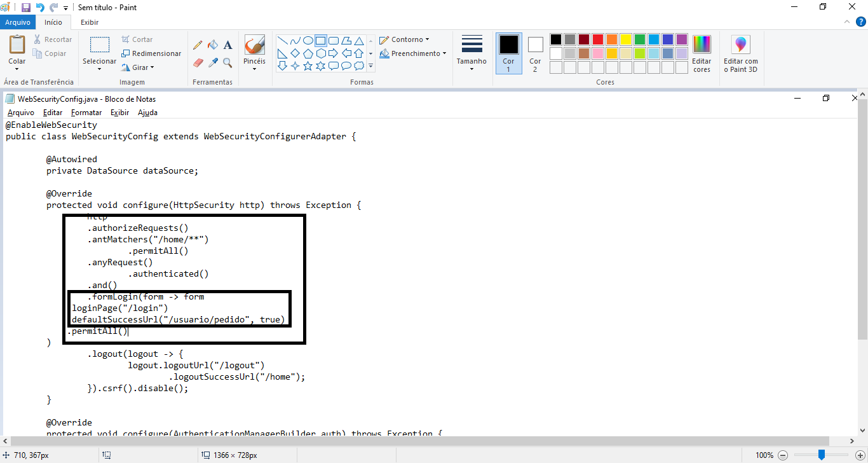Choose the Left arrow shape
The image size is (868, 463).
pyautogui.click(x=346, y=53)
